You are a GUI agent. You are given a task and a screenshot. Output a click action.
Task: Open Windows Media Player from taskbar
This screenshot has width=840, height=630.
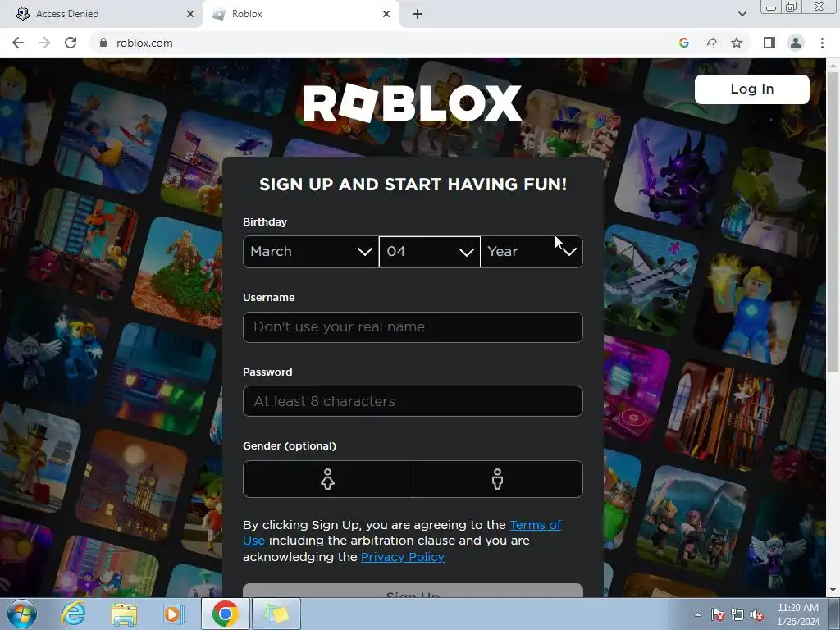[173, 614]
